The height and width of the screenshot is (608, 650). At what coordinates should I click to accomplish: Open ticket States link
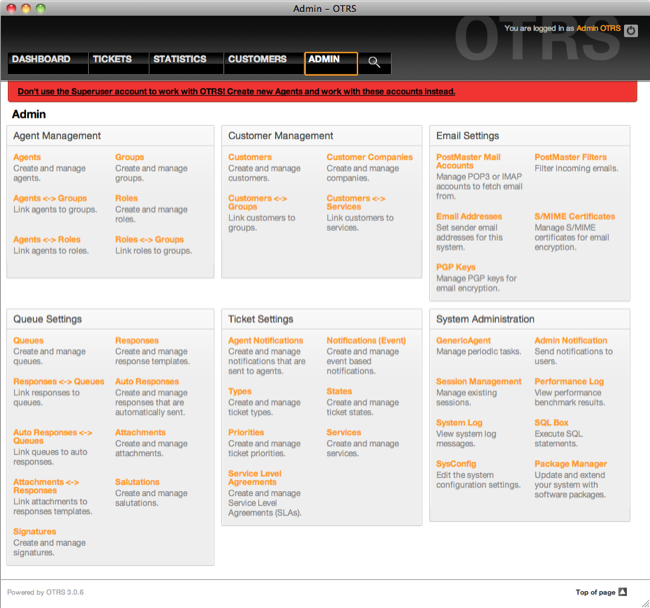click(x=339, y=391)
